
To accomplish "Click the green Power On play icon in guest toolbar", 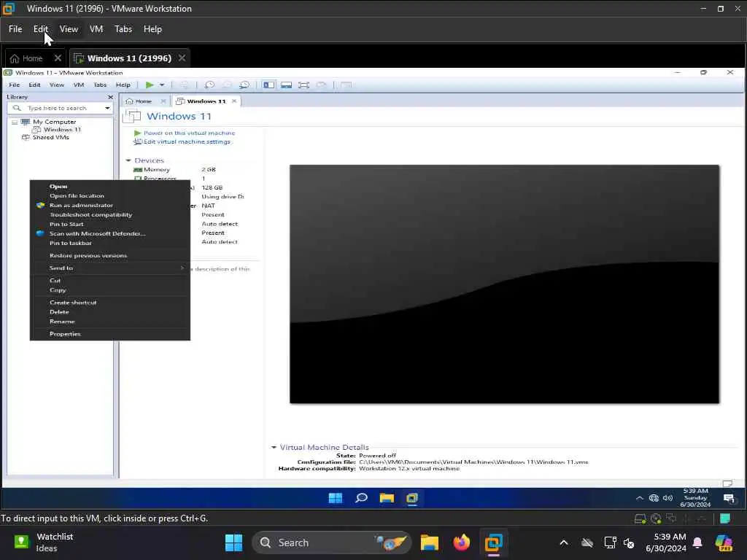I will pos(150,85).
